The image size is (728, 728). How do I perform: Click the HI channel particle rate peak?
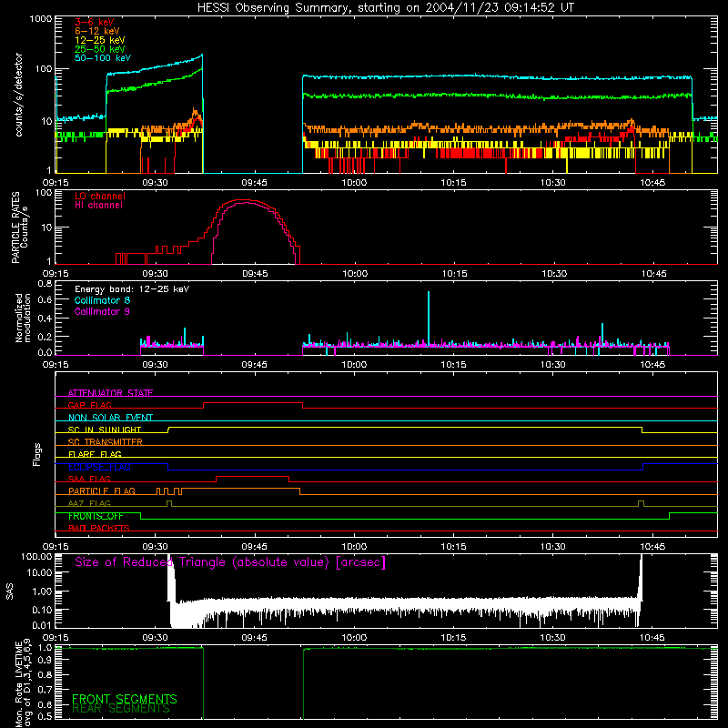point(245,203)
